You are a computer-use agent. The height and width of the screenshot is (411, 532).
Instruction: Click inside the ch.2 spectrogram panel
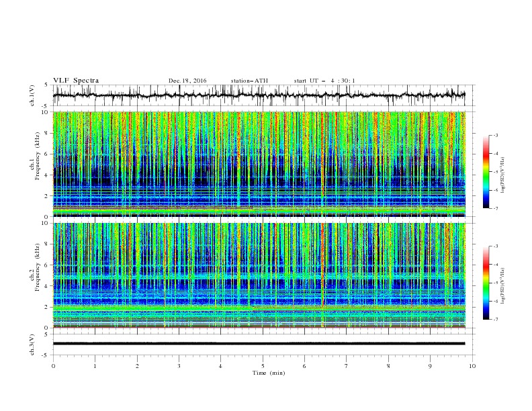click(259, 275)
